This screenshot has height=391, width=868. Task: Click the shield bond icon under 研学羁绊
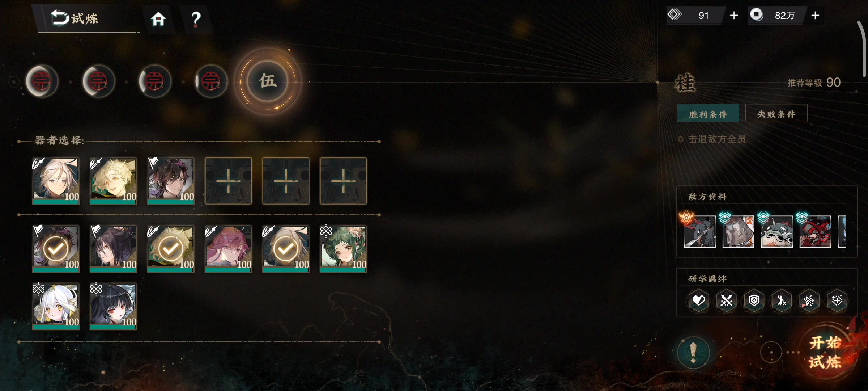754,300
